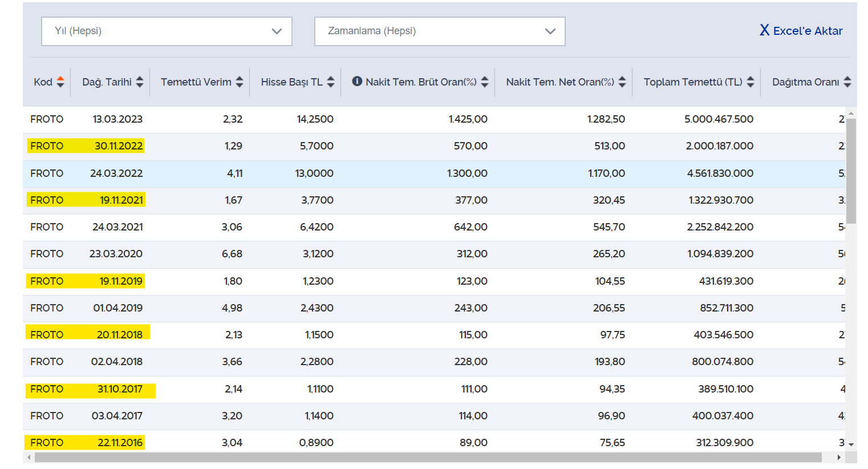Click the 14,2500 per-share value
This screenshot has height=469, width=868.
[315, 119]
